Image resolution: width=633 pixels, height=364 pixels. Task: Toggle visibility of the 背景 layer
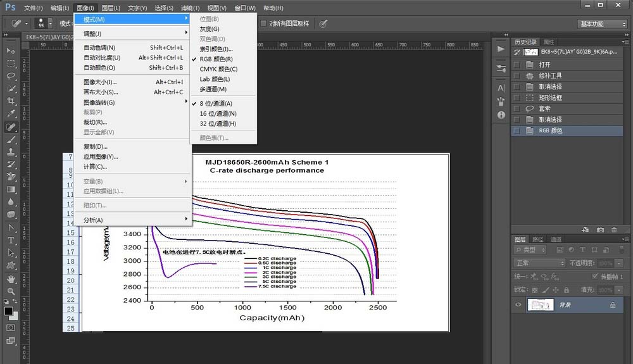pyautogui.click(x=518, y=304)
